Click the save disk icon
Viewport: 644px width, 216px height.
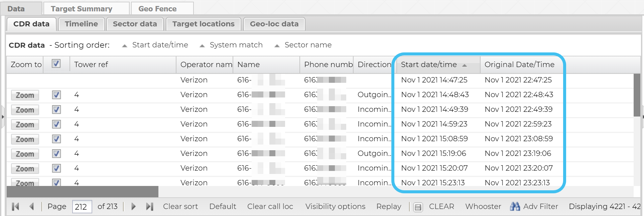point(418,207)
